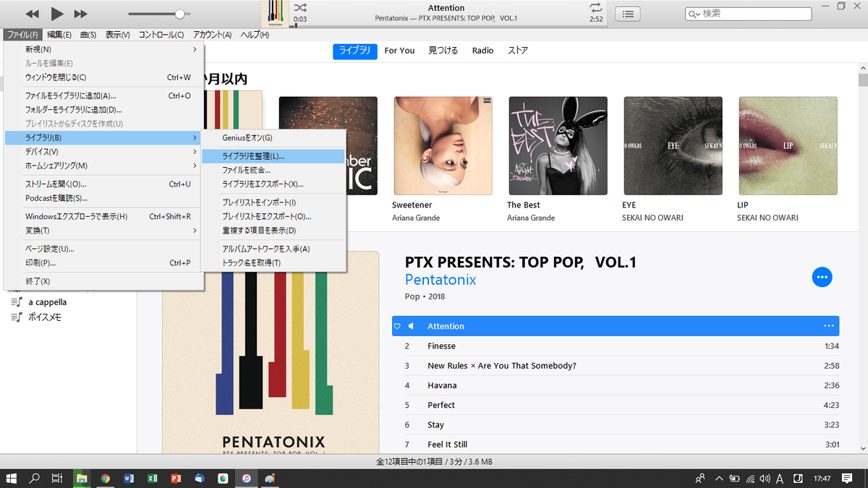Switch to the For You tab
This screenshot has width=868, height=488.
point(399,51)
